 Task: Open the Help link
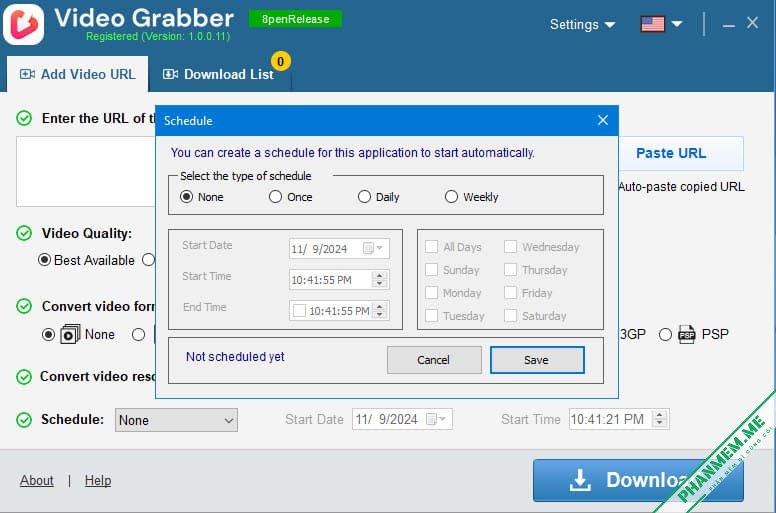tap(97, 480)
